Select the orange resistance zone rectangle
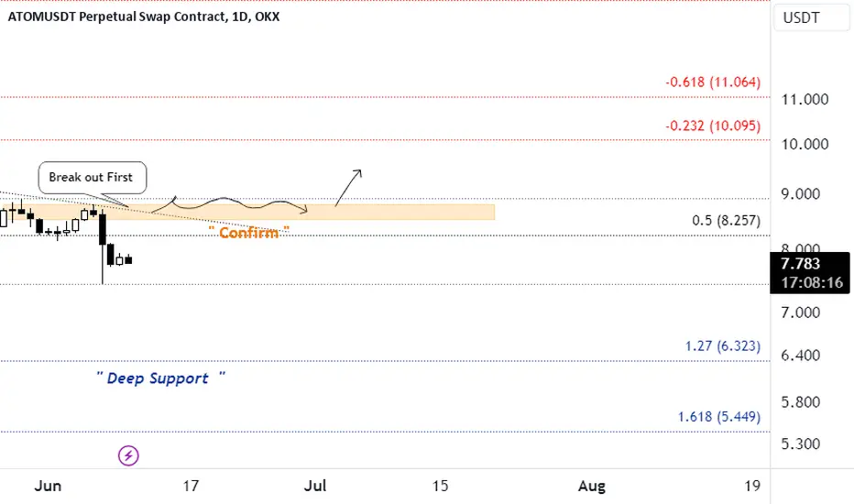The width and height of the screenshot is (854, 504). tap(247, 213)
